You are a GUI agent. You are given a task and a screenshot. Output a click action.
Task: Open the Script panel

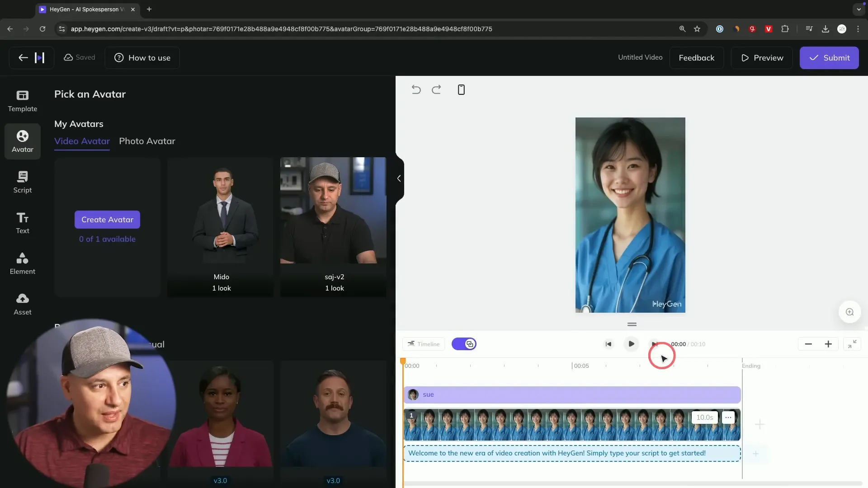pos(23,182)
